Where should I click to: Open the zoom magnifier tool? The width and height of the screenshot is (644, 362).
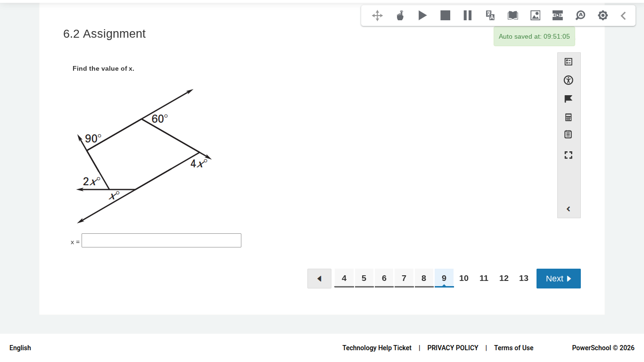coord(580,15)
